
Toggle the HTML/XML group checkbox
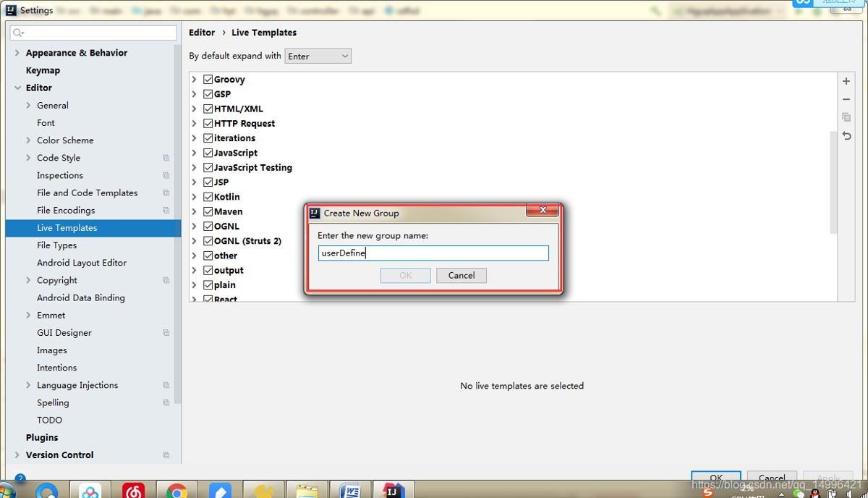tap(208, 109)
